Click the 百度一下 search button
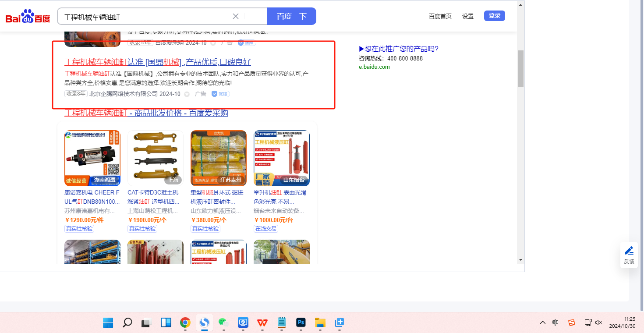 click(292, 17)
